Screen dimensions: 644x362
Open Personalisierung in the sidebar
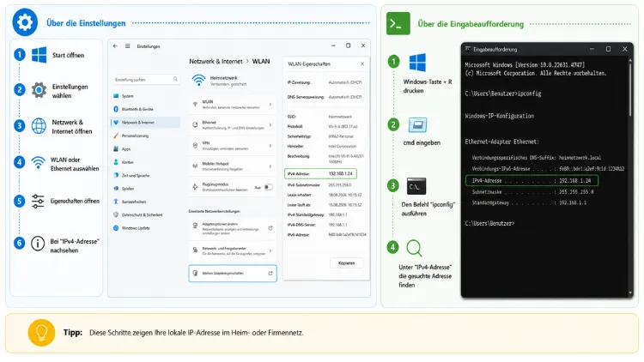coord(146,136)
